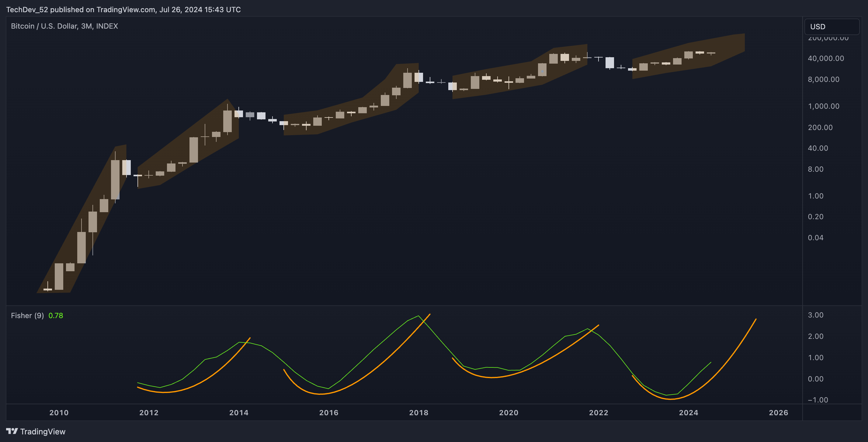Click the Fisher (9) indicator label
This screenshot has width=868, height=442.
(x=27, y=316)
